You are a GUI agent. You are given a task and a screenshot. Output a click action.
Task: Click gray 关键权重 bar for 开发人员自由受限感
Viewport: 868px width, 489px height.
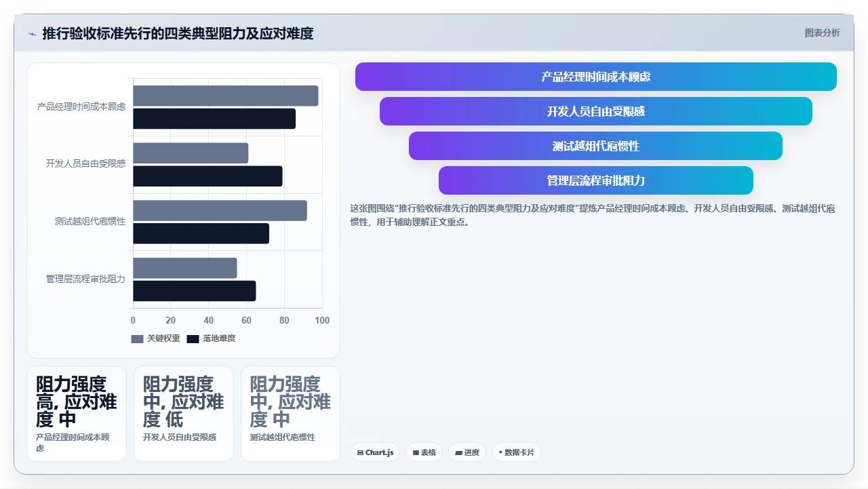coord(191,153)
